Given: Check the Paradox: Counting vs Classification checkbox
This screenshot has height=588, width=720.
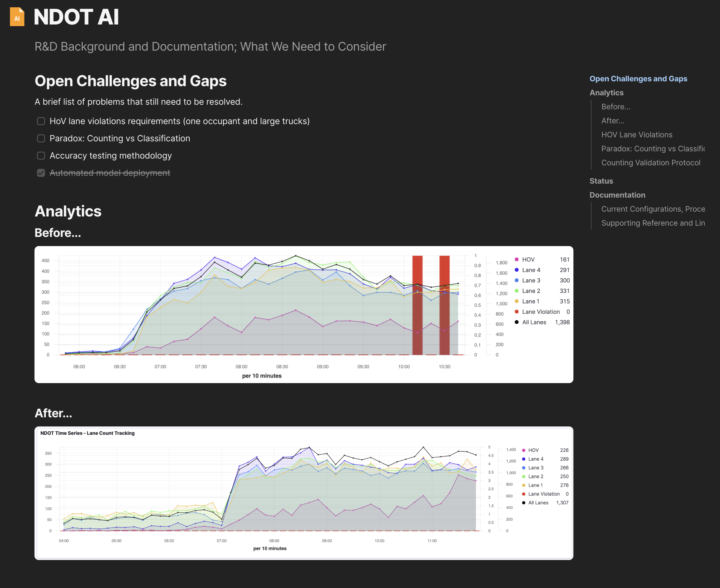Looking at the screenshot, I should (41, 138).
